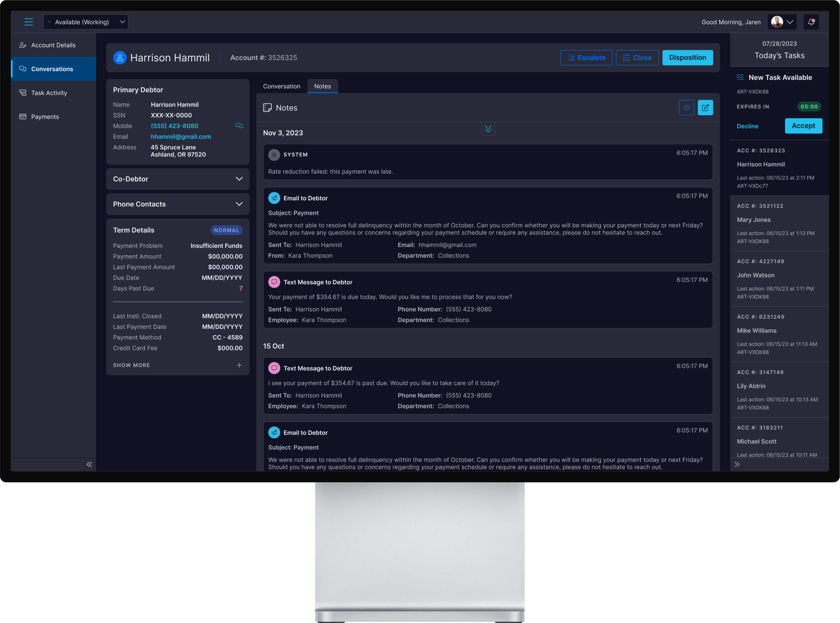Open Task Activity in the sidebar
This screenshot has width=840, height=623.
coord(49,93)
